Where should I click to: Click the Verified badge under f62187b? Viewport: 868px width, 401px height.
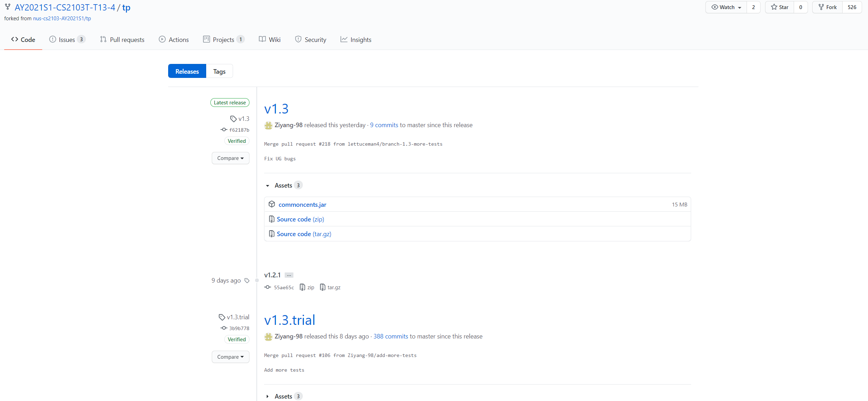237,141
